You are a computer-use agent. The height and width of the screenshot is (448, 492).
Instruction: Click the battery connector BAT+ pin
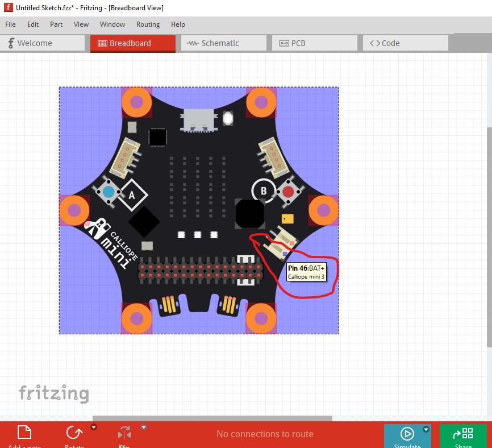coord(285,254)
